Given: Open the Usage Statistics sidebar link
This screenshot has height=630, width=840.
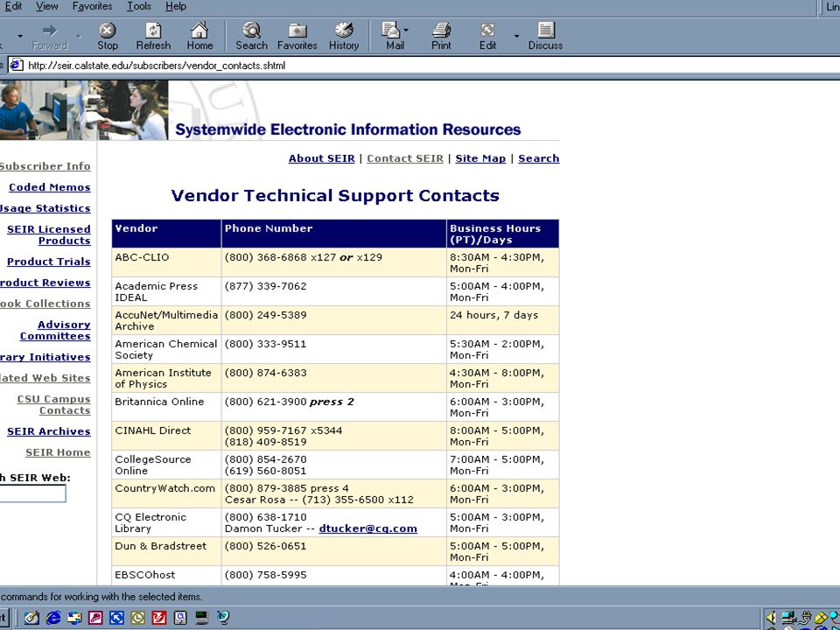Looking at the screenshot, I should (x=45, y=208).
